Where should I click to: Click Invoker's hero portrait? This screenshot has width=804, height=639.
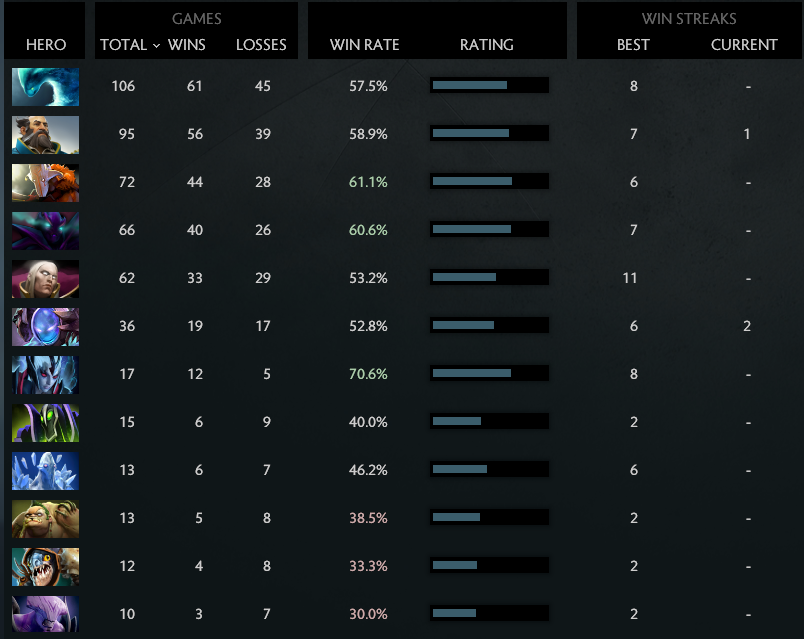[x=45, y=278]
